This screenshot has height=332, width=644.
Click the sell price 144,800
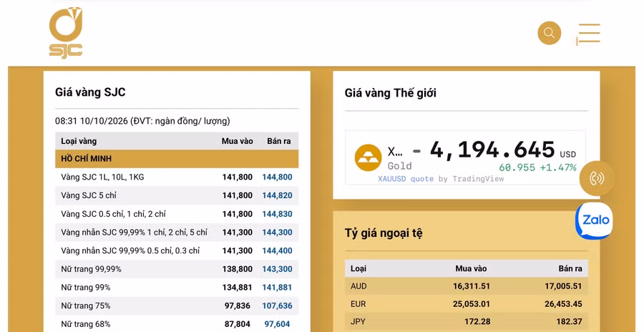(277, 177)
